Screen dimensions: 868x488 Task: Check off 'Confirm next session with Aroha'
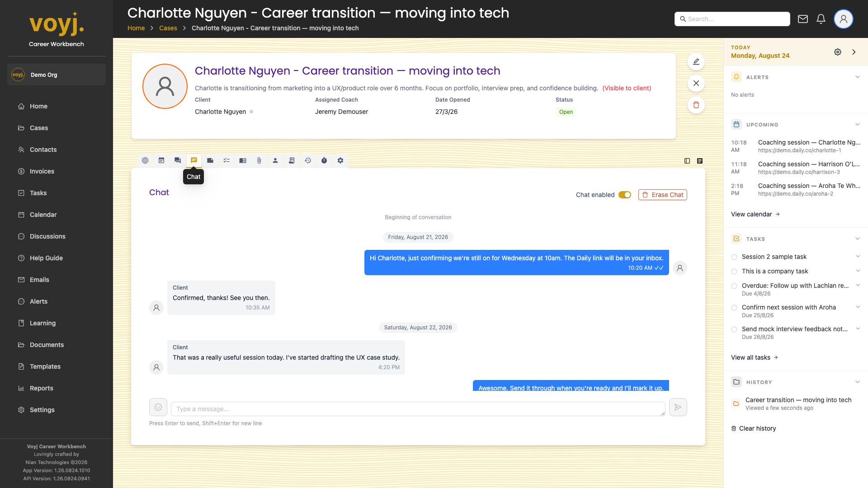(x=734, y=308)
